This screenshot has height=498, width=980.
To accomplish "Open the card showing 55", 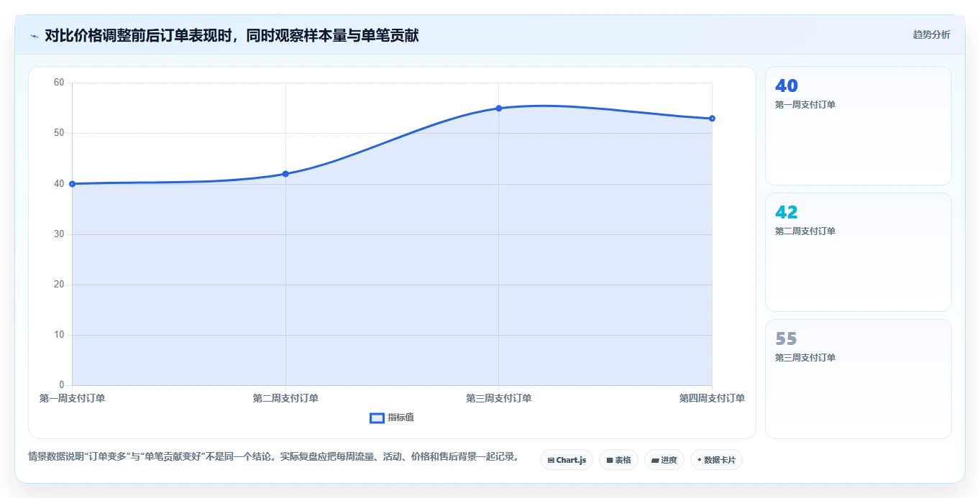I will (858, 379).
